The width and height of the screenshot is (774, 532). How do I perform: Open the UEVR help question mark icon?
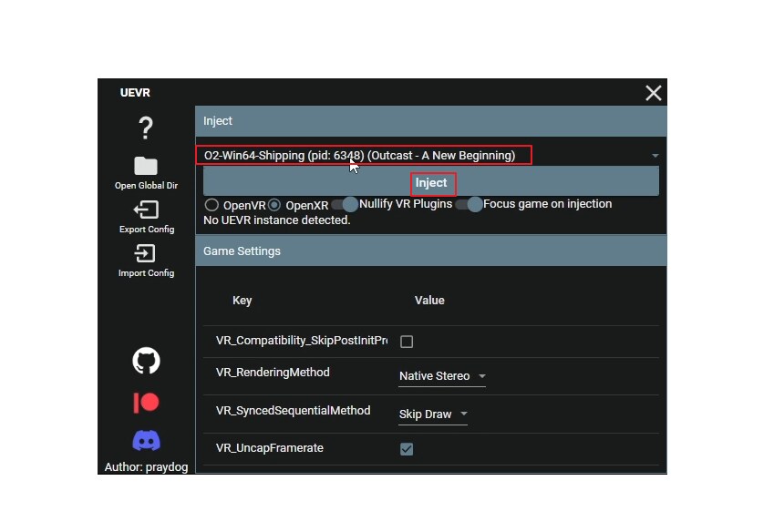pos(145,129)
